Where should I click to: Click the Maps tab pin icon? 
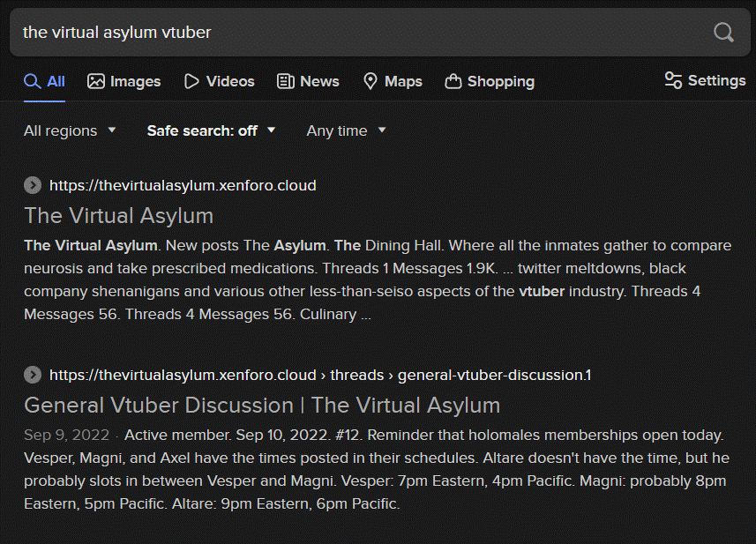tap(371, 81)
